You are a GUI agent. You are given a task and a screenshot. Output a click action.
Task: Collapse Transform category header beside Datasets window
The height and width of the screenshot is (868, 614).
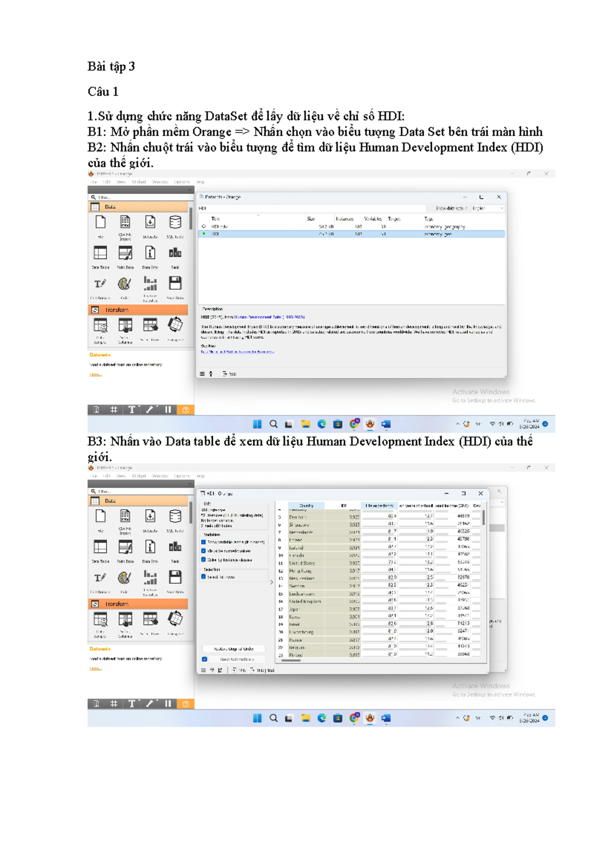138,310
